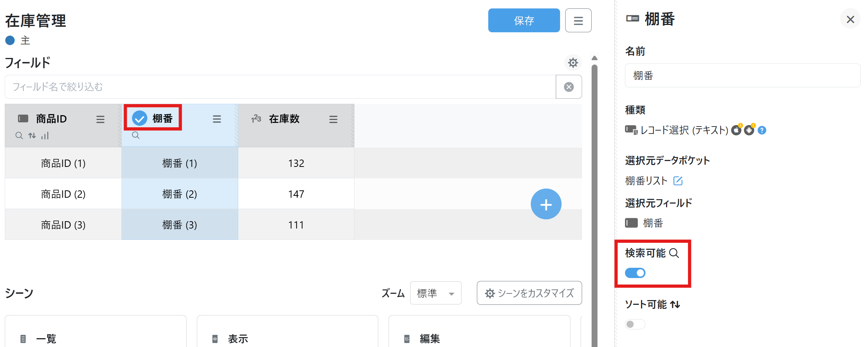Open the hamburger menu next to 保存
Image resolution: width=868 pixels, height=347 pixels.
pos(578,21)
